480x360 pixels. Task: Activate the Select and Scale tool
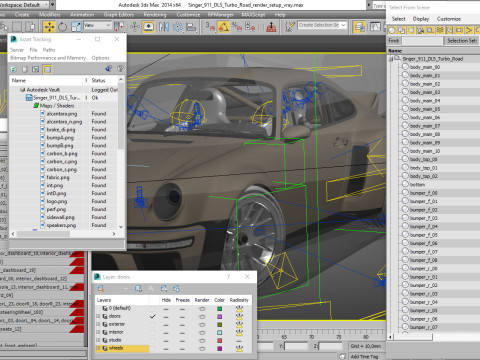click(x=76, y=26)
